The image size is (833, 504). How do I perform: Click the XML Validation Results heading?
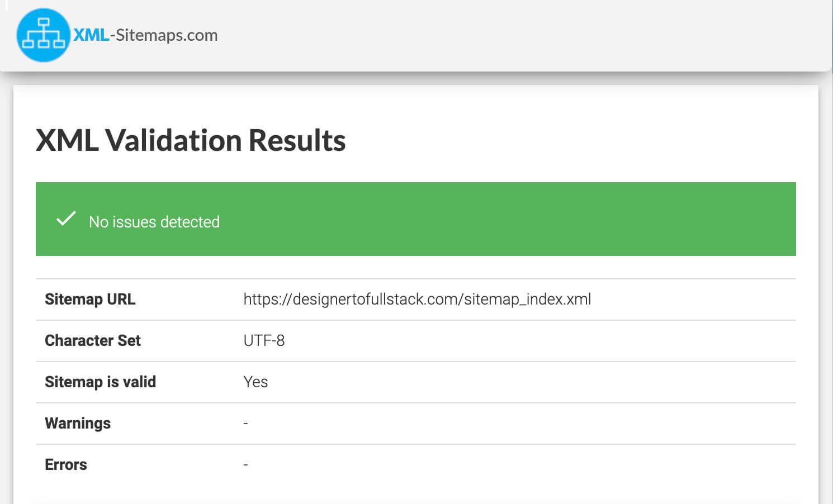tap(191, 140)
